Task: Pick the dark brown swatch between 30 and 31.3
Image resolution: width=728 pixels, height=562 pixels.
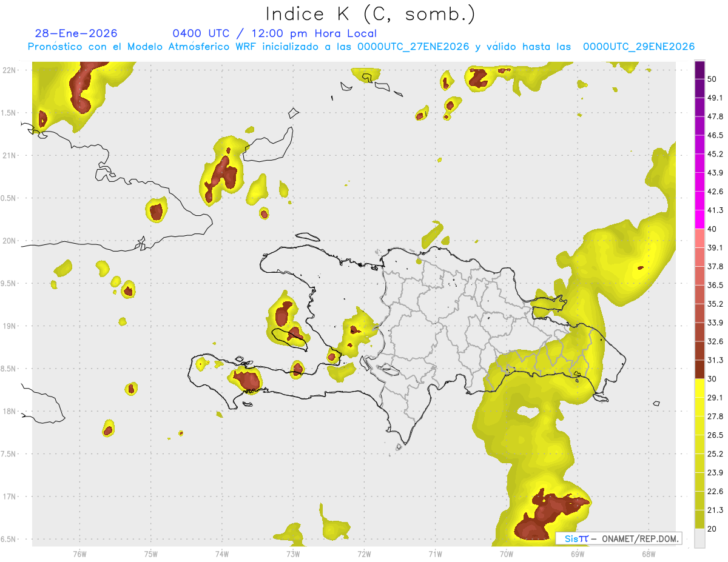Action: pyautogui.click(x=699, y=370)
